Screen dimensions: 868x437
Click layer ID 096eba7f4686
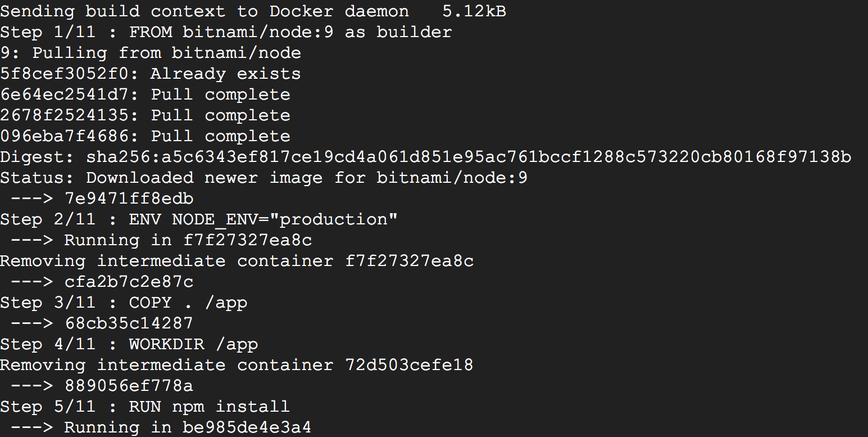tap(70, 136)
